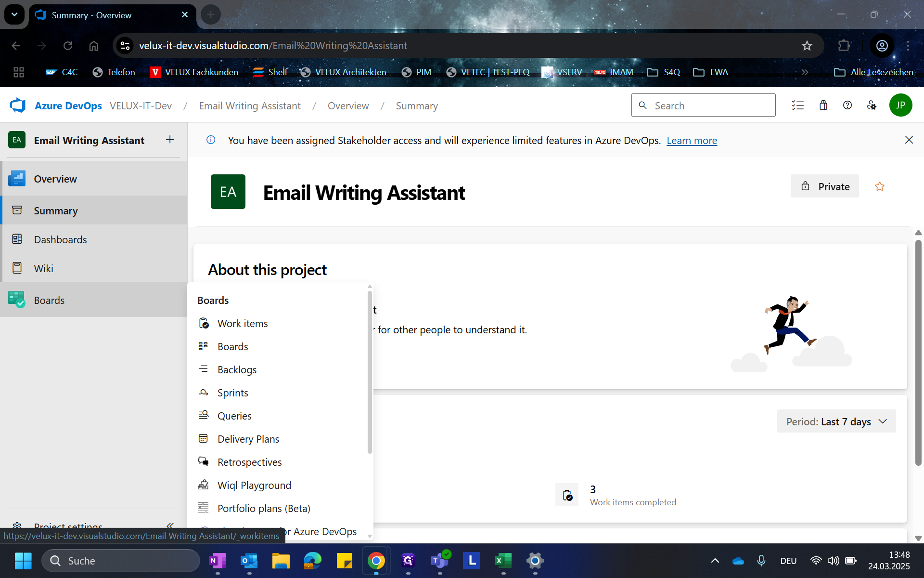Open the S4Q bookmark folder
The width and height of the screenshot is (924, 578).
663,72
